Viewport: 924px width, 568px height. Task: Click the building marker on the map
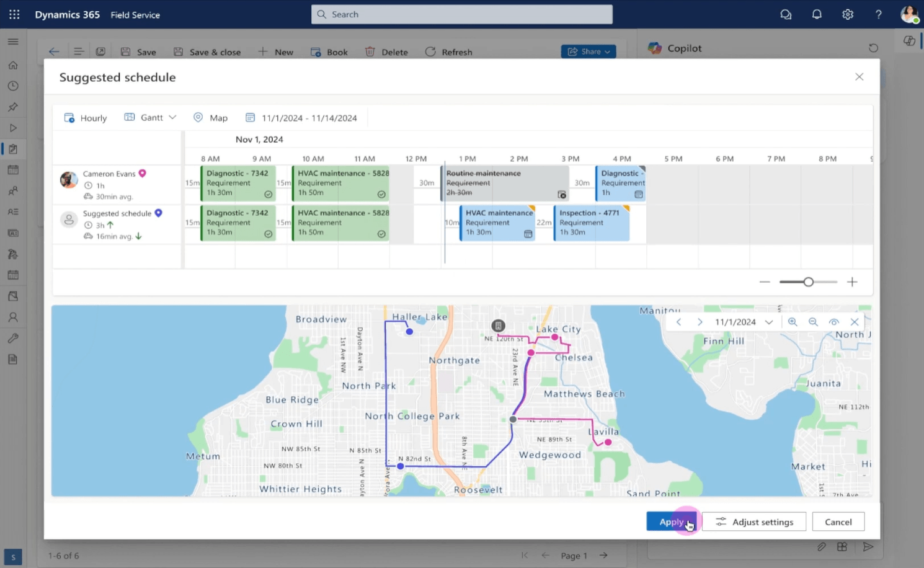click(498, 326)
